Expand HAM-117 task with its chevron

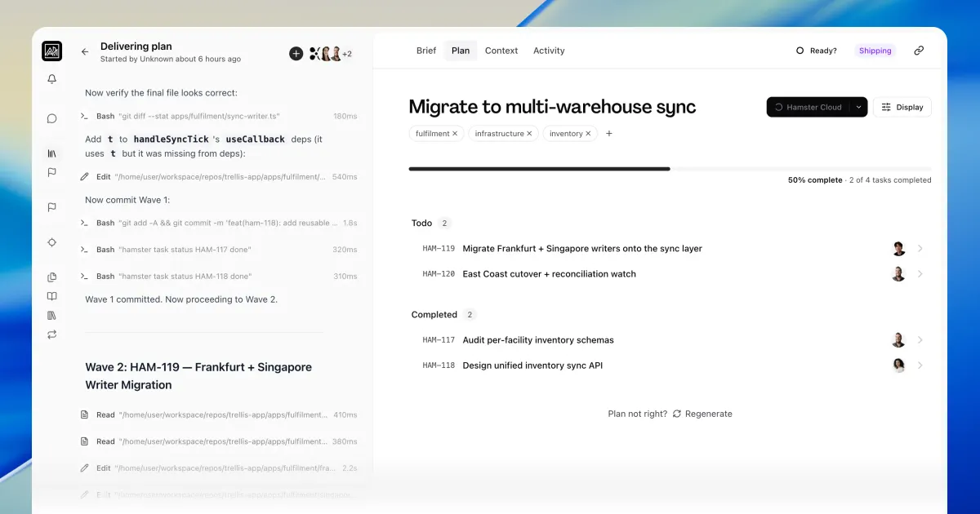(920, 340)
